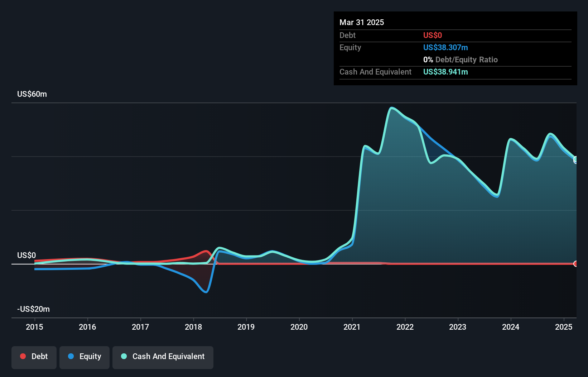Click the tooltip's Cash And Equivalent row label
The height and width of the screenshot is (377, 588).
tap(375, 72)
